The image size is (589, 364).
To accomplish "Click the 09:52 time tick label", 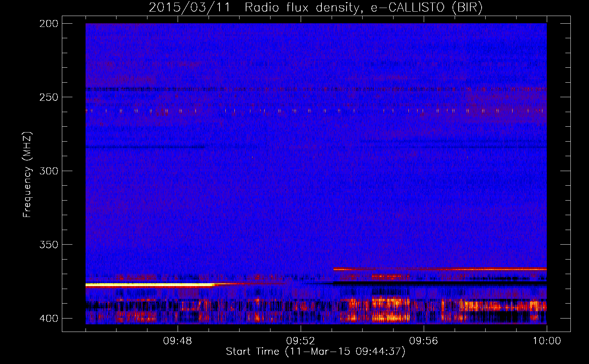I will coord(301,341).
